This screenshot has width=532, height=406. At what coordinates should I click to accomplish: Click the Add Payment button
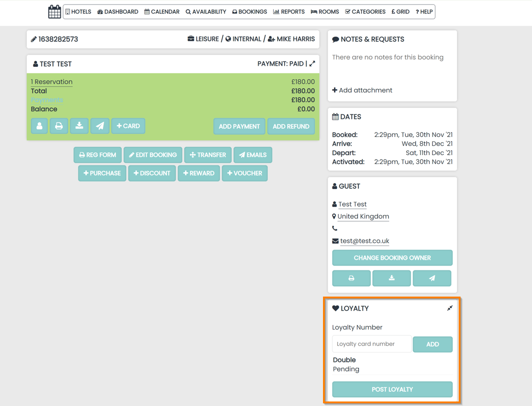tap(239, 127)
